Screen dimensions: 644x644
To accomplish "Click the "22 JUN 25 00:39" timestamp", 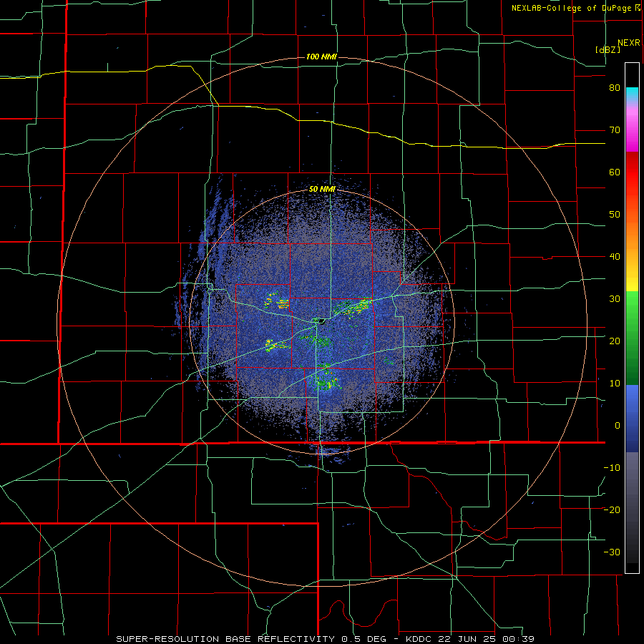I will pos(487,639).
